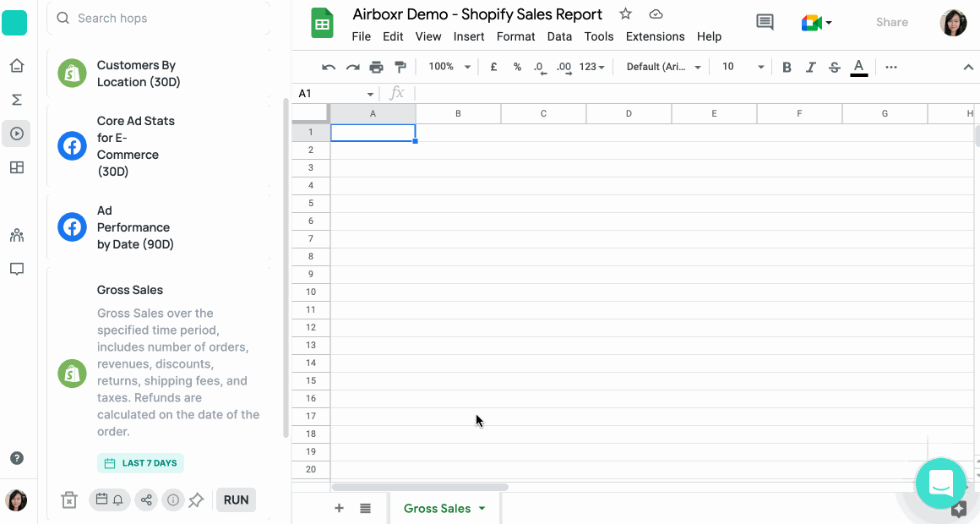Click the redo arrow in toolbar
The width and height of the screenshot is (980, 524).
pos(352,67)
